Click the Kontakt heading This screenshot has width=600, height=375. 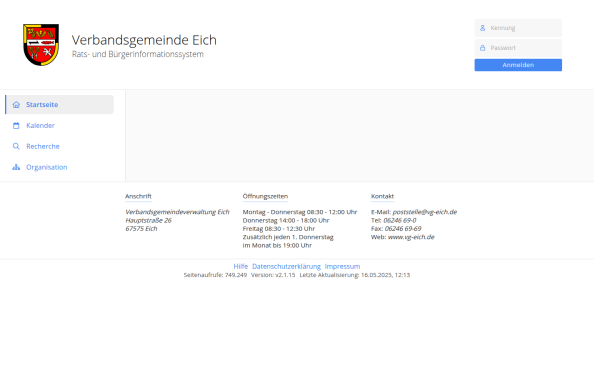click(382, 196)
